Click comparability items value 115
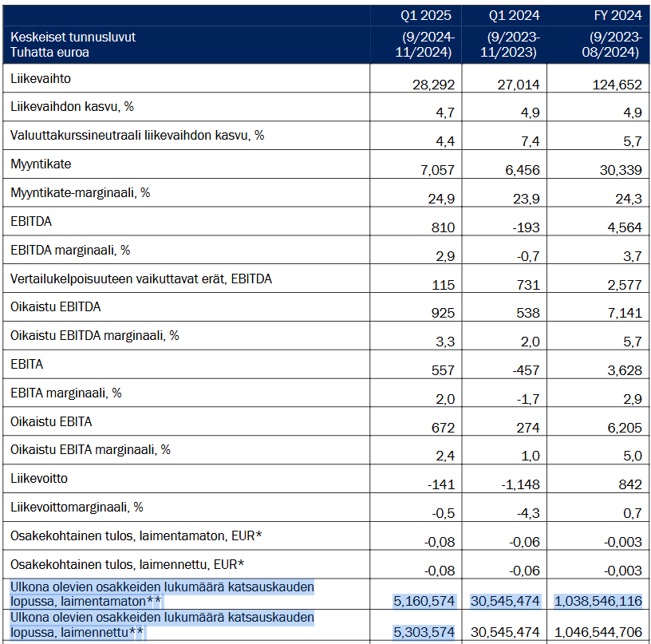The image size is (651, 644). pos(443,285)
